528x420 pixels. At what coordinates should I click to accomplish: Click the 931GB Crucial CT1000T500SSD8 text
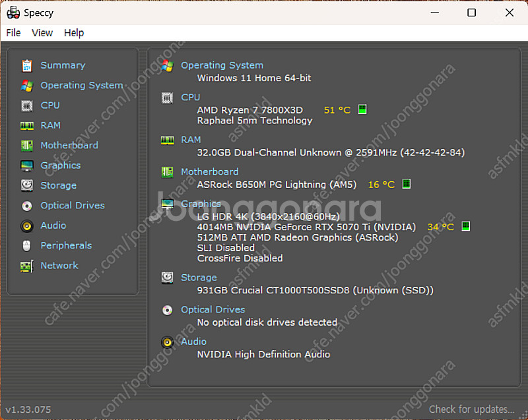tap(315, 290)
